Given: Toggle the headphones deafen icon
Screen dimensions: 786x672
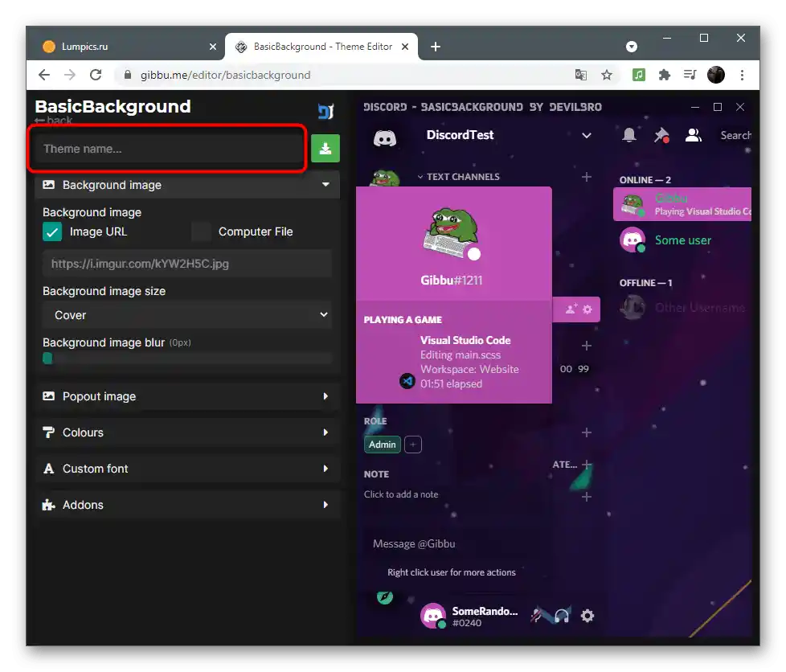Looking at the screenshot, I should tap(562, 616).
